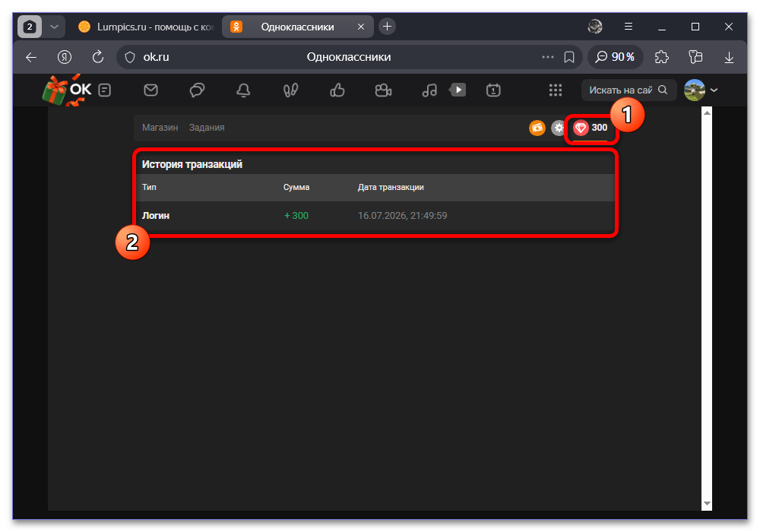Click the profile avatar picture

tap(695, 90)
